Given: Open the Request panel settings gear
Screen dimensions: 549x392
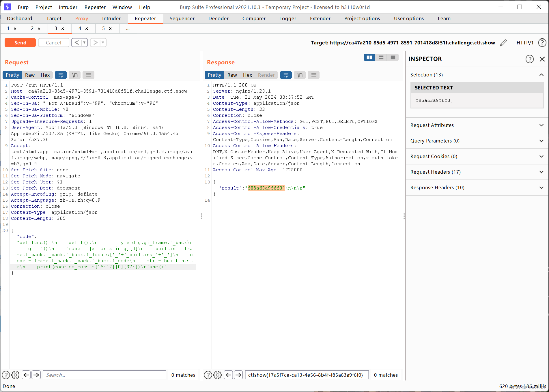Looking at the screenshot, I should click(x=15, y=375).
